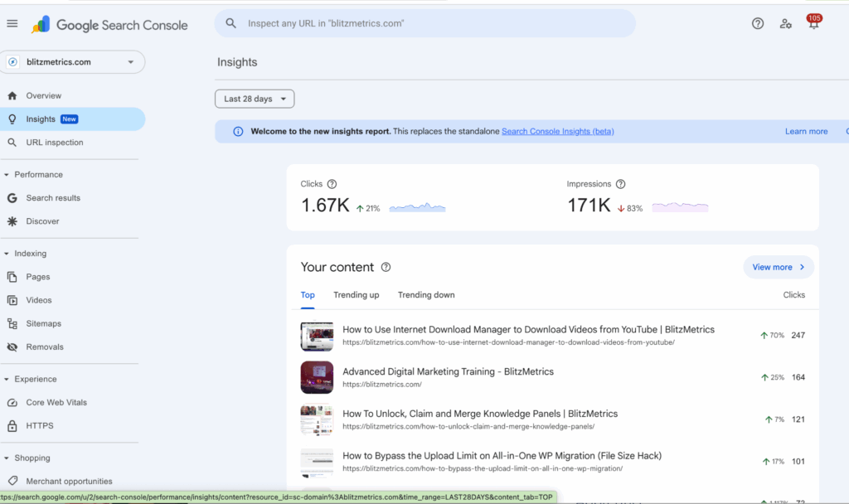Click the Clicks metric help icon
Screen dimensions: 849x504
pos(332,184)
